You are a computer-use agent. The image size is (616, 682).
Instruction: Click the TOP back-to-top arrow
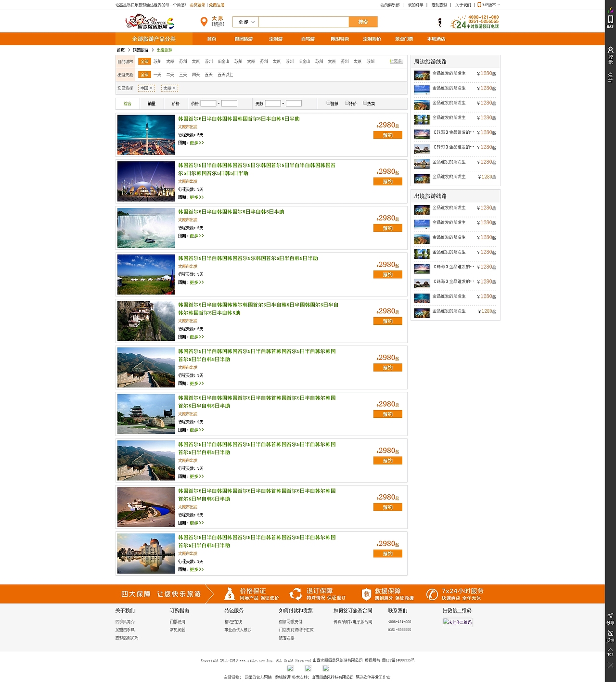(x=610, y=650)
